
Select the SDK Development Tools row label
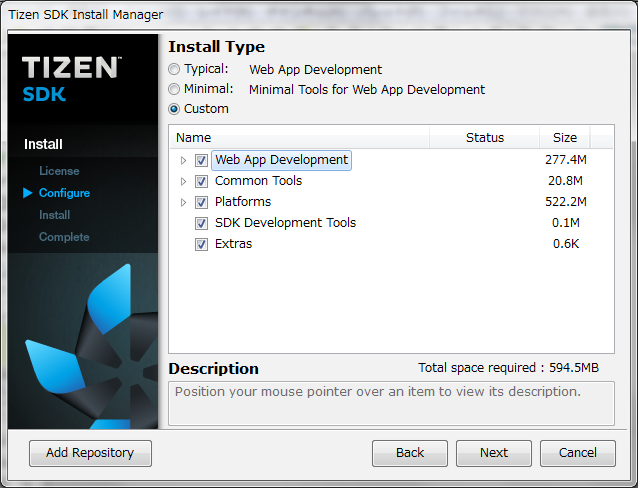(285, 223)
